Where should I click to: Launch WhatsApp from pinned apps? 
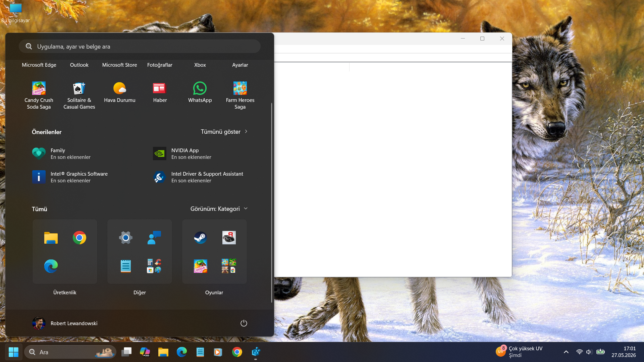[x=200, y=92]
